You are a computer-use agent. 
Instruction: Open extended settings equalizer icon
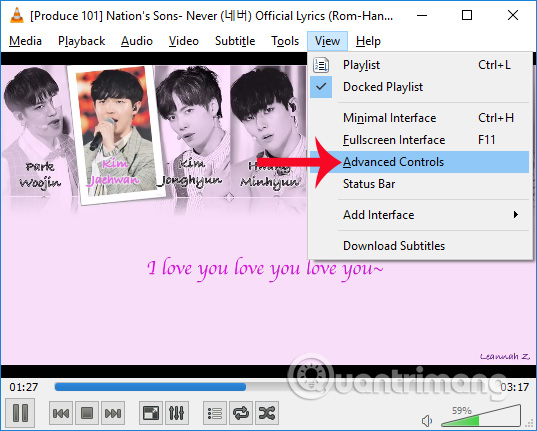point(177,413)
